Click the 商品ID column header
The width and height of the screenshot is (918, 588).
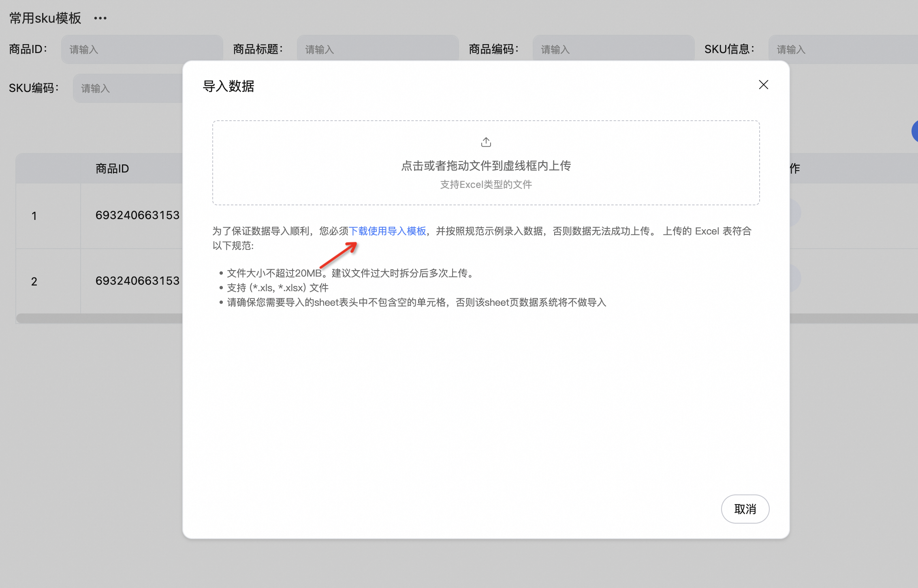(112, 168)
